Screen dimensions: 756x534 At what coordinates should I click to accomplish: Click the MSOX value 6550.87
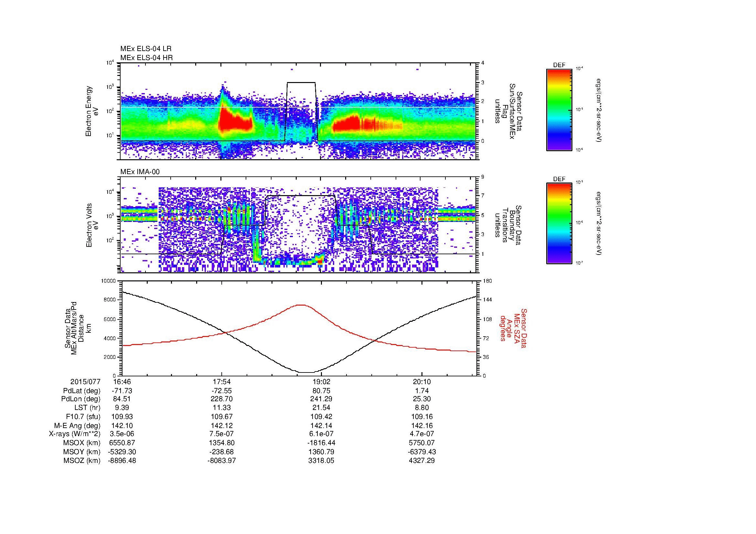(122, 443)
